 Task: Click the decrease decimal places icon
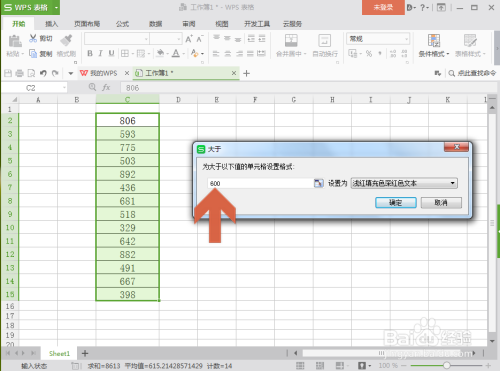tap(404, 53)
